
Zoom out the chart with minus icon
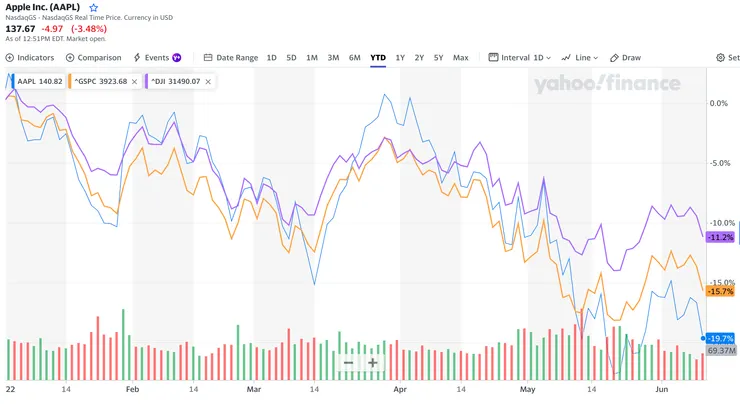click(348, 363)
